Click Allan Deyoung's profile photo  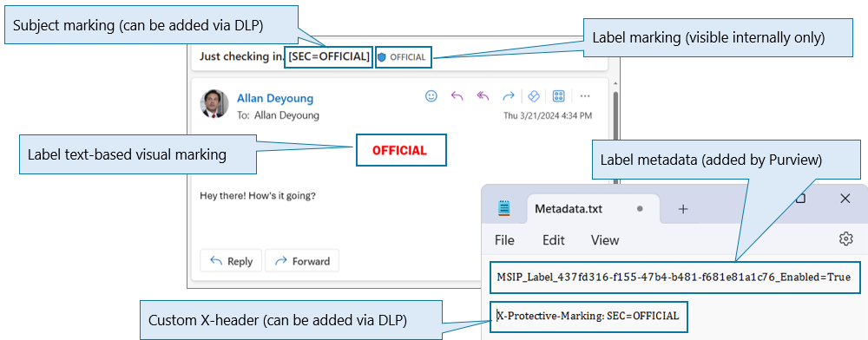[214, 103]
